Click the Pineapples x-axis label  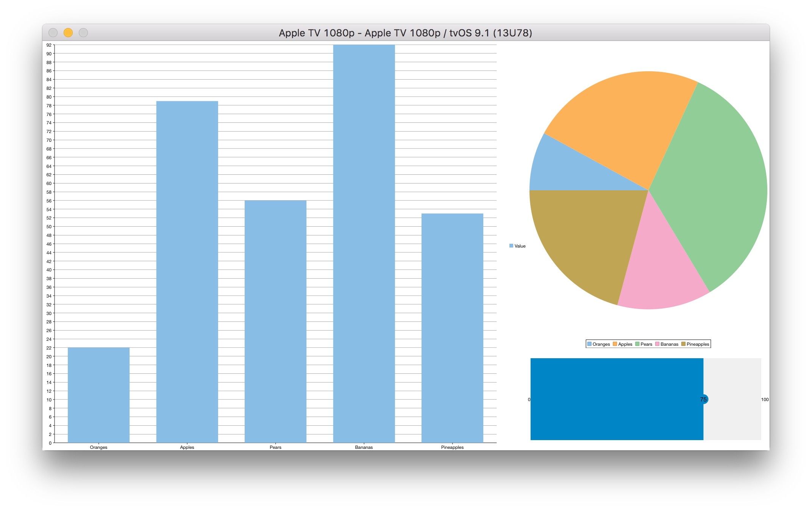[452, 447]
